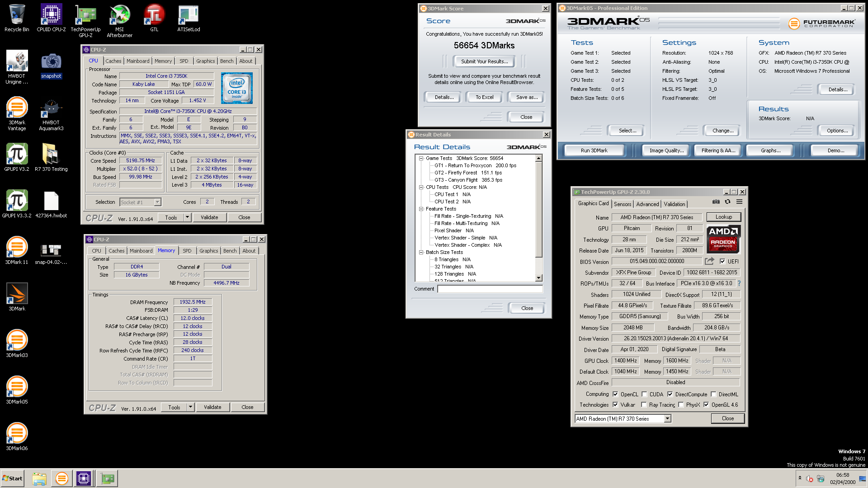Open Windows Explorer from the taskbar
Image resolution: width=868 pixels, height=488 pixels.
(39, 479)
